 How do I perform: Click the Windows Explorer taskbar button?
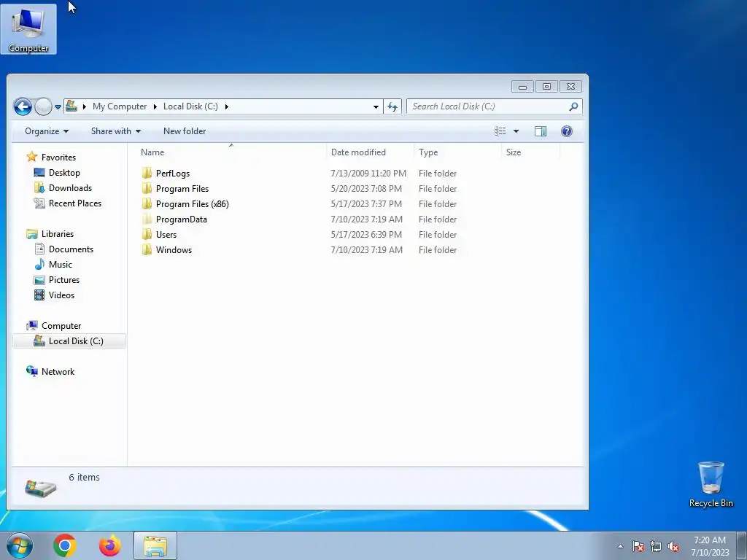tap(155, 545)
